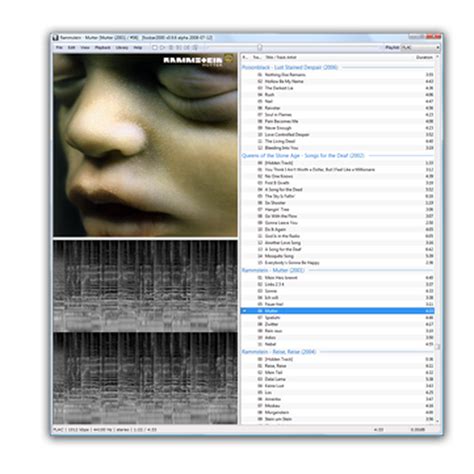The image size is (474, 474).
Task: Select track 'Mein Teil'
Action: [x=337, y=373]
